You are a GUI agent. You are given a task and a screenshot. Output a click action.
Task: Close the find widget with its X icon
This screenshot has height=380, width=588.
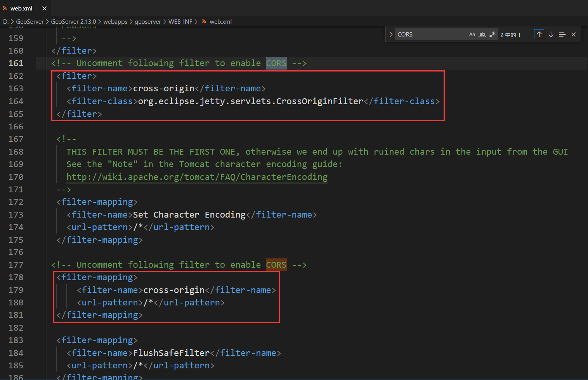click(574, 34)
